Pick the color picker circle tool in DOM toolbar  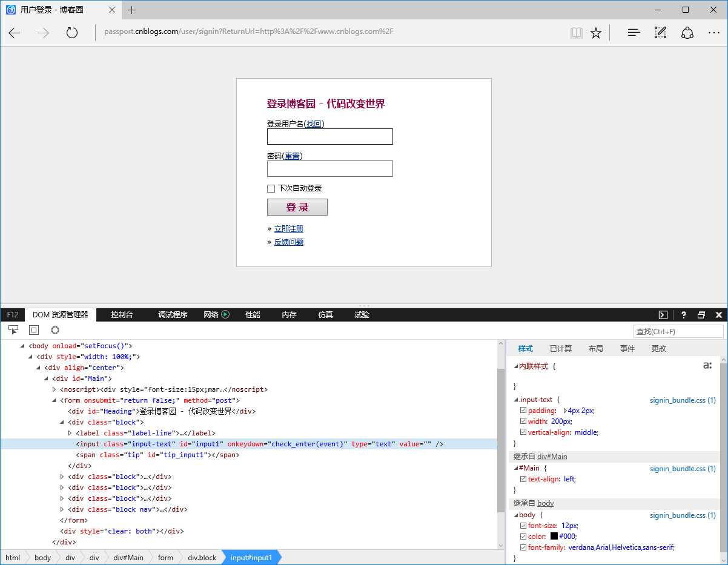coord(55,330)
